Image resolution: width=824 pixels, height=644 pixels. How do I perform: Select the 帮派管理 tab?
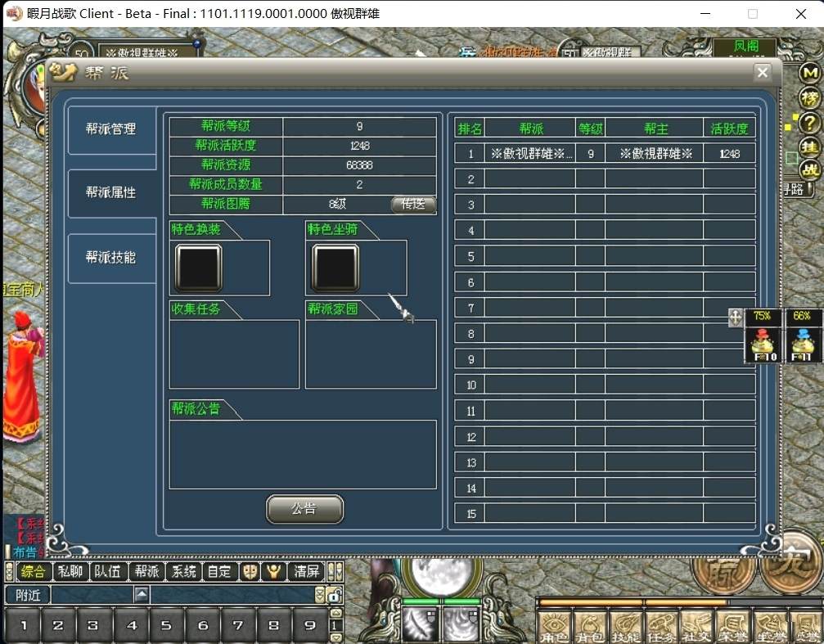pyautogui.click(x=111, y=129)
